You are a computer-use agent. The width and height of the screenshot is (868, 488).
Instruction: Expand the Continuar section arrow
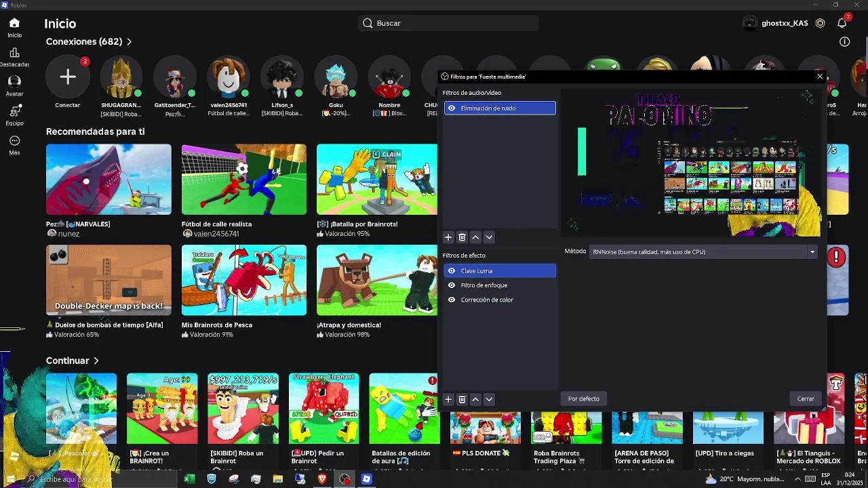pos(96,361)
